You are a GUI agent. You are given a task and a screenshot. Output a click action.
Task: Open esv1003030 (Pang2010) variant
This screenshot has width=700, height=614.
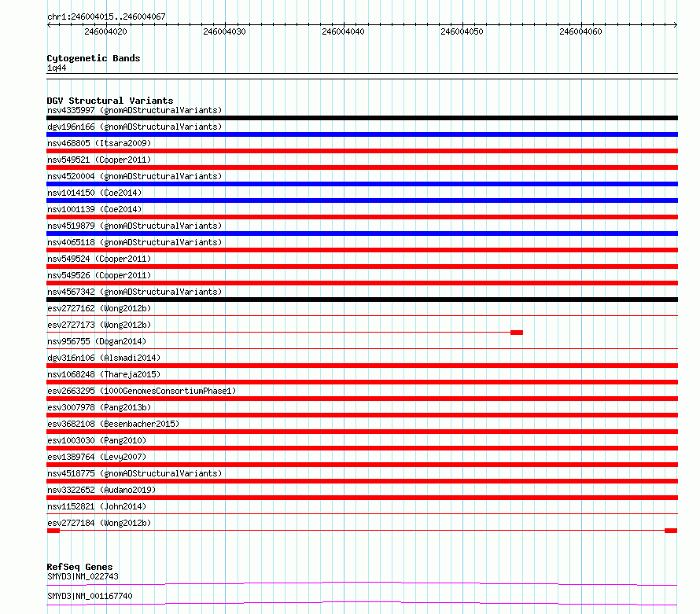[x=97, y=440]
